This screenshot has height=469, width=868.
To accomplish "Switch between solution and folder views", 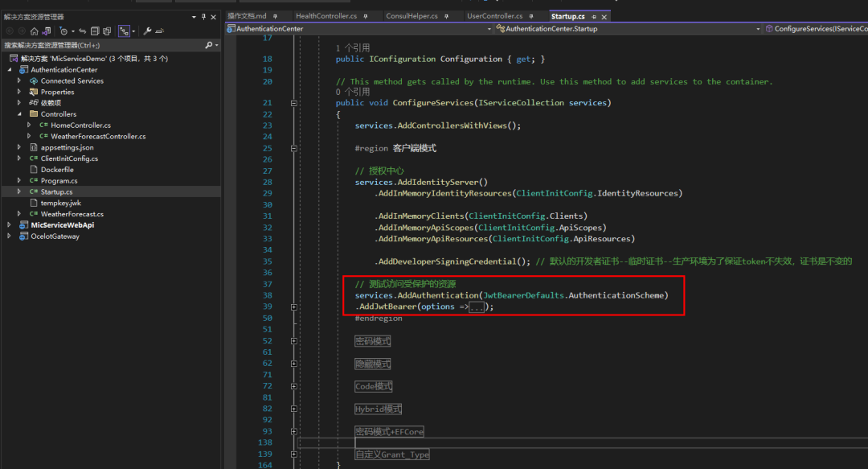I will [x=47, y=31].
